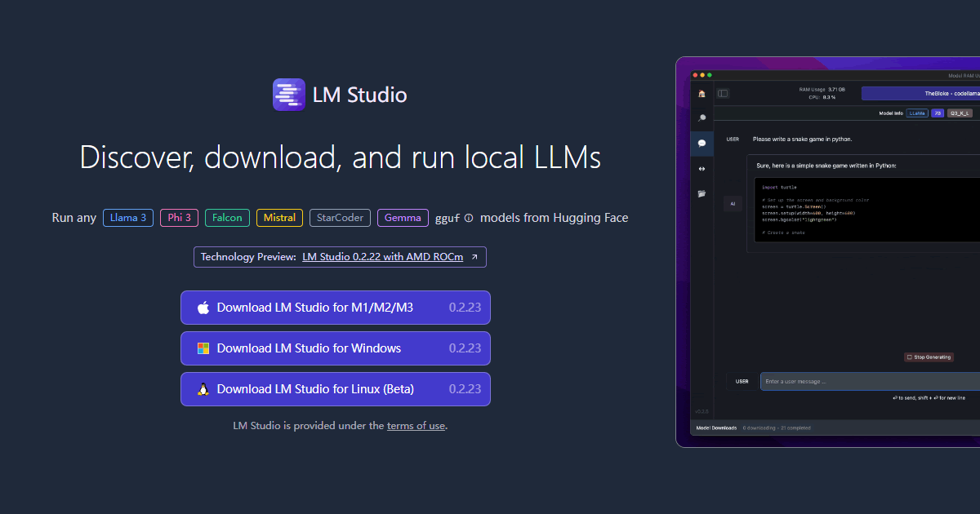Click 'Please write a snake game in python.' message
This screenshot has width=980, height=514.
(802, 140)
